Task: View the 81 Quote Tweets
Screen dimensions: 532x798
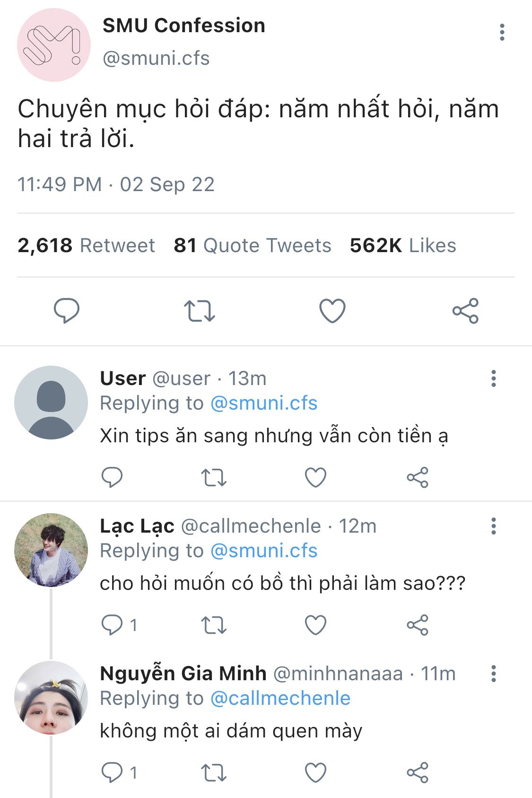Action: click(252, 246)
